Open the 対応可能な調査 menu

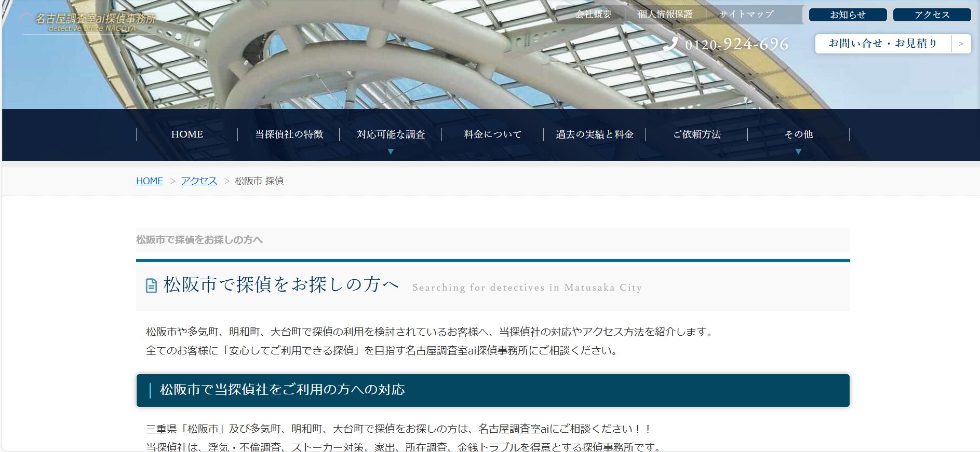[391, 134]
